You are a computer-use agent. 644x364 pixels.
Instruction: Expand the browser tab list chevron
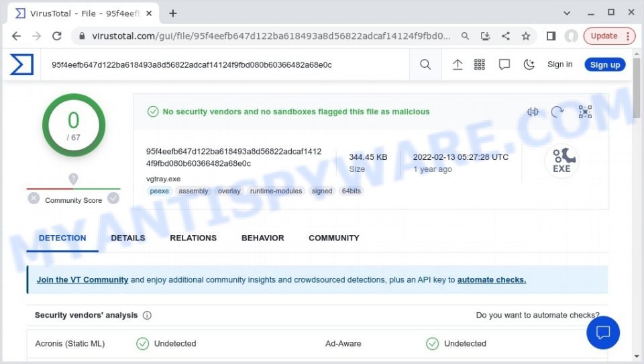(x=567, y=13)
